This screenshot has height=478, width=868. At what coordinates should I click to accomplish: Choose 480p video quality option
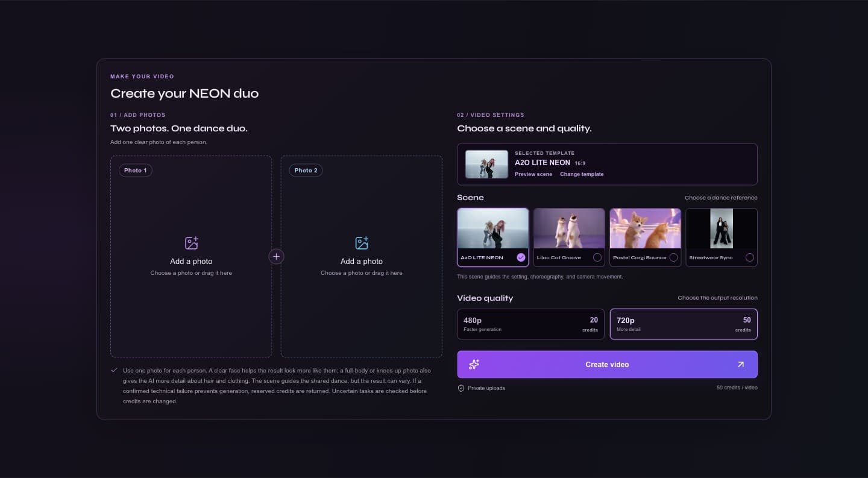530,324
